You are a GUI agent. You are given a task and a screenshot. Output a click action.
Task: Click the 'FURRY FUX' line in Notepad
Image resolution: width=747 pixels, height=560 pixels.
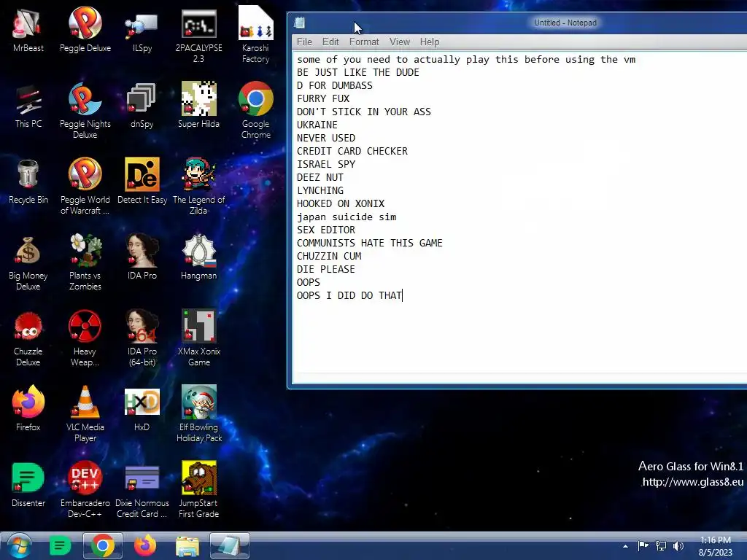[x=323, y=98]
